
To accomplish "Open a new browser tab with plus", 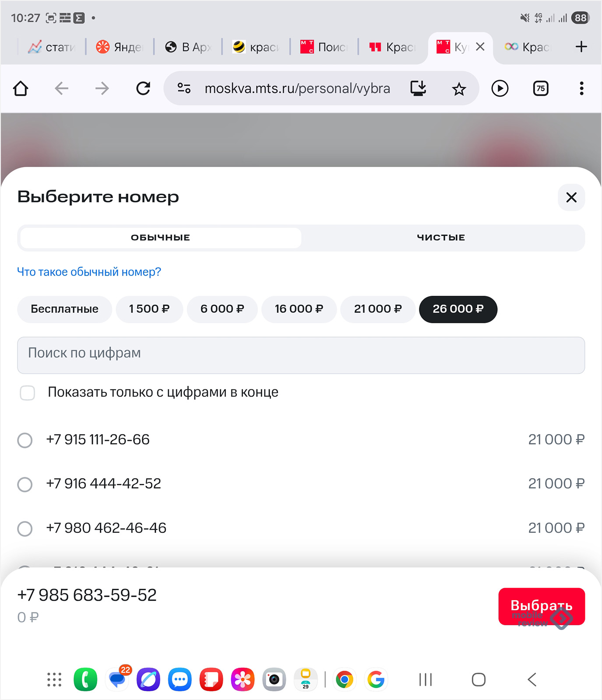I will (x=581, y=47).
